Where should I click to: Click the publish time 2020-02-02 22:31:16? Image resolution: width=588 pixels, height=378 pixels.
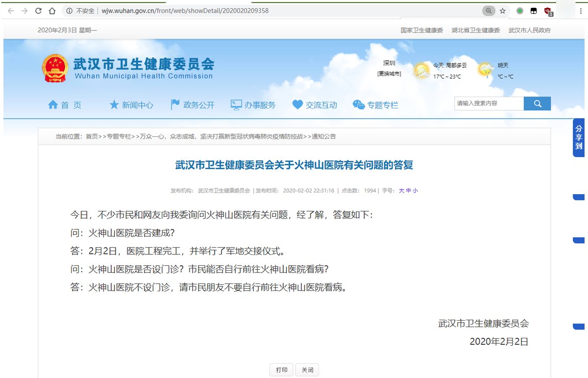point(309,190)
